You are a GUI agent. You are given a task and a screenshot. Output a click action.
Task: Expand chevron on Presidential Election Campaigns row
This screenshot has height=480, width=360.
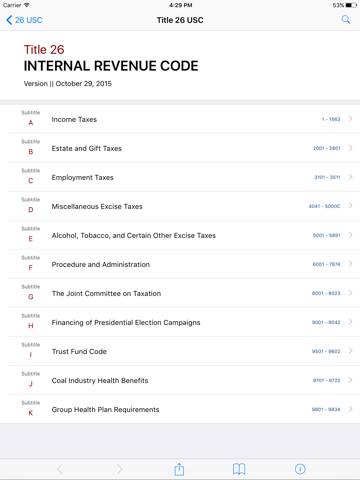tap(351, 322)
